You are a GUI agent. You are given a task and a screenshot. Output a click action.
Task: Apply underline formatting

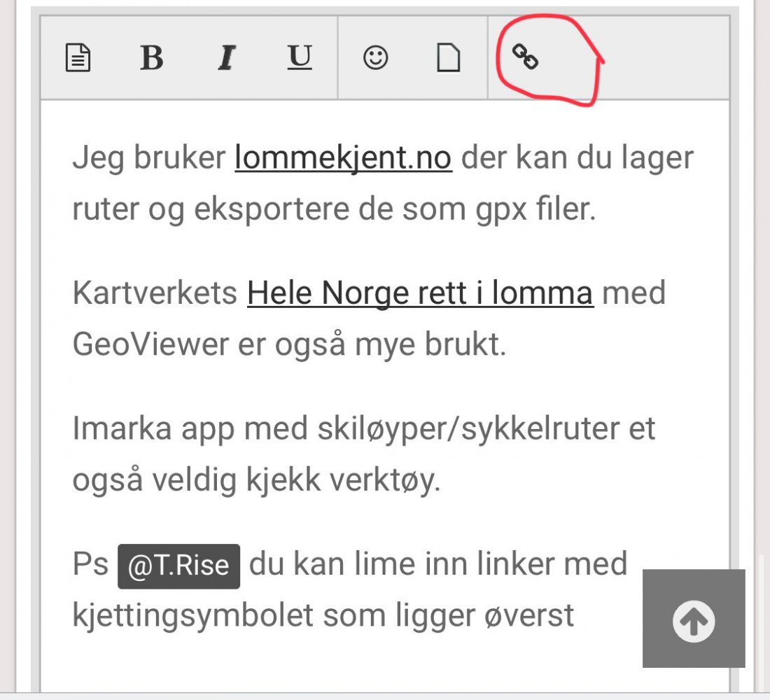[300, 58]
